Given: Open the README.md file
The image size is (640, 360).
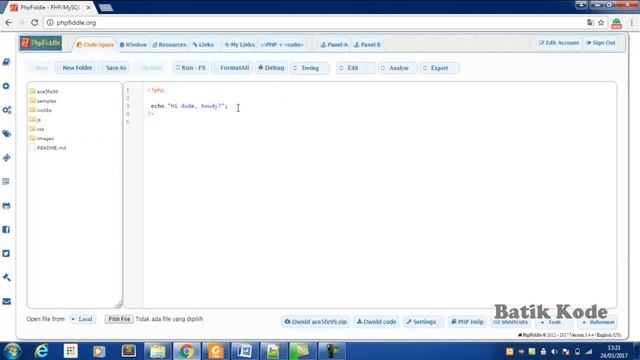Looking at the screenshot, I should pos(48,148).
